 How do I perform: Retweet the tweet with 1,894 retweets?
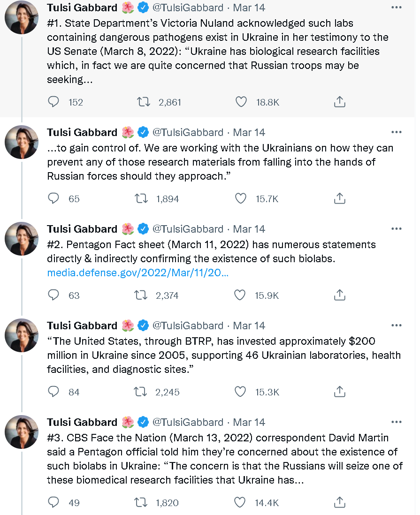point(141,198)
